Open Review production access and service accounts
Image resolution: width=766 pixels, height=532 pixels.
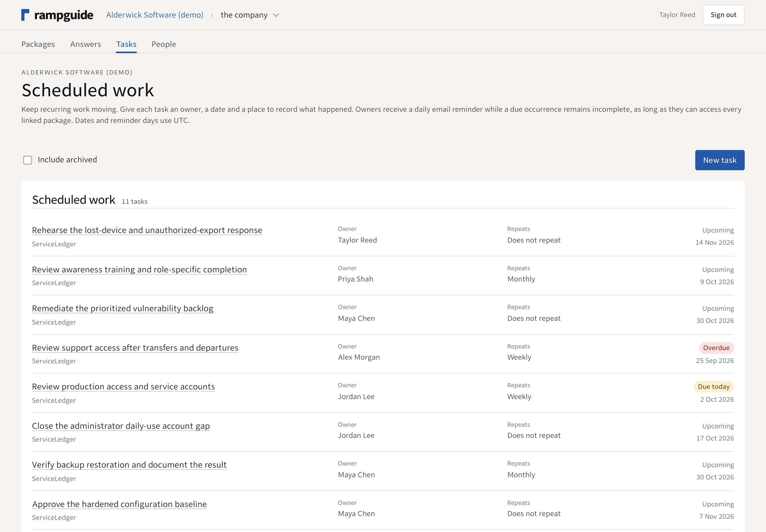click(x=123, y=386)
